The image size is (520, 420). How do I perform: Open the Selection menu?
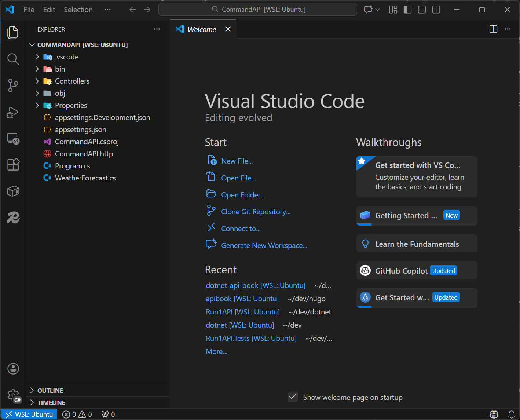(78, 10)
